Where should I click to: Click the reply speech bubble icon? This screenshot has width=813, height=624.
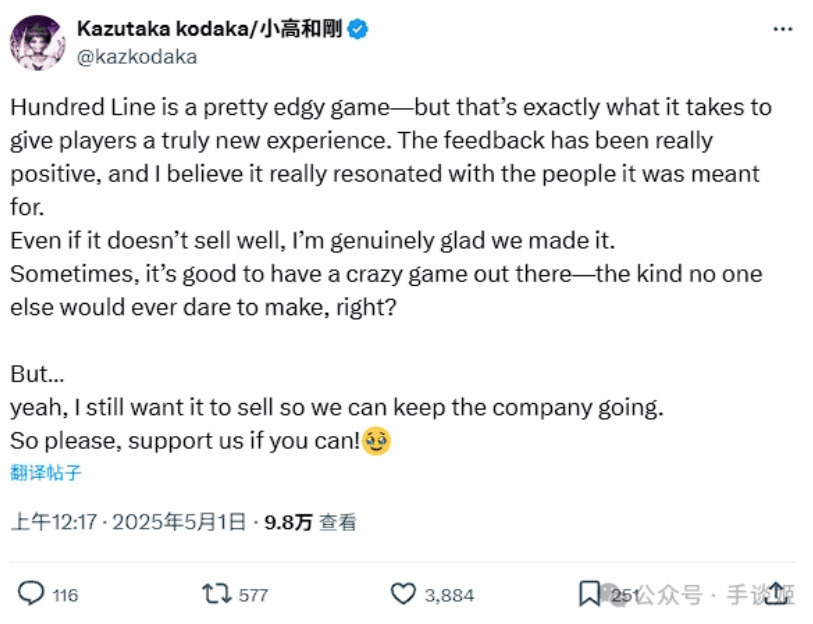(x=31, y=594)
